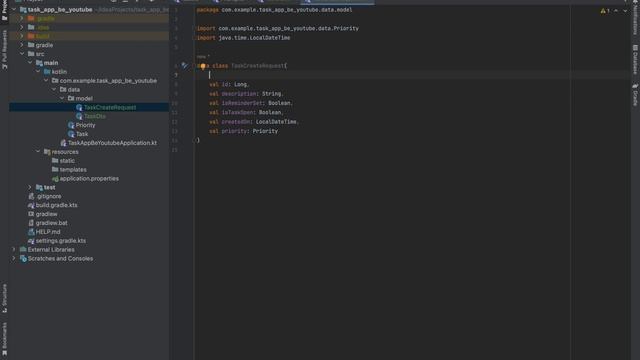Click the 'val isTaskOpen: Boolean' line
The image size is (640, 360).
[246, 113]
